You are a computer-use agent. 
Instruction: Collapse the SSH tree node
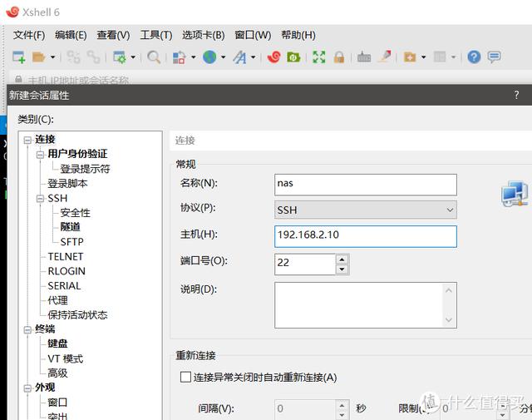pos(40,199)
